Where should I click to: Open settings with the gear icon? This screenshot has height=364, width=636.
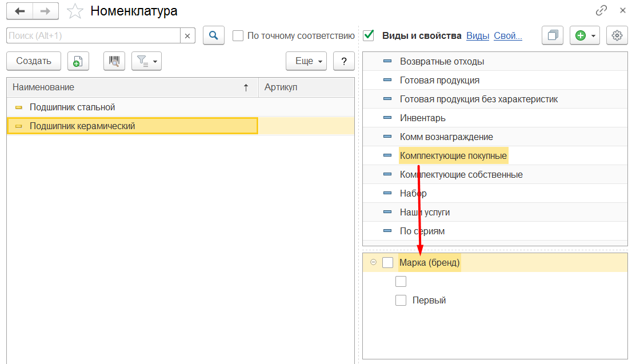617,35
